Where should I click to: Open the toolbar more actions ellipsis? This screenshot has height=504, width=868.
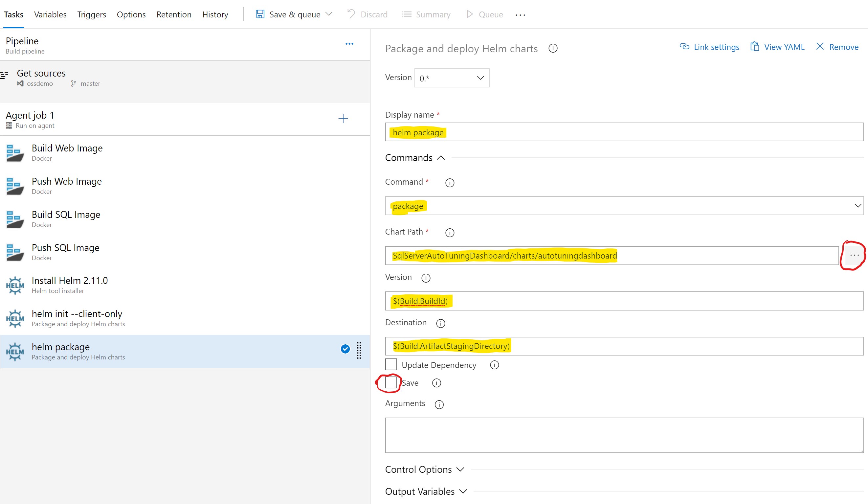[x=520, y=15]
